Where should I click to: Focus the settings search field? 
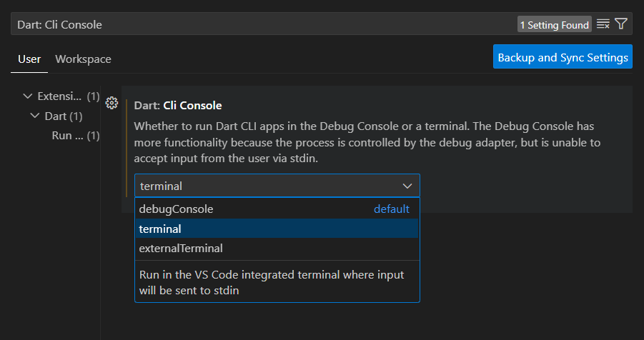point(263,24)
